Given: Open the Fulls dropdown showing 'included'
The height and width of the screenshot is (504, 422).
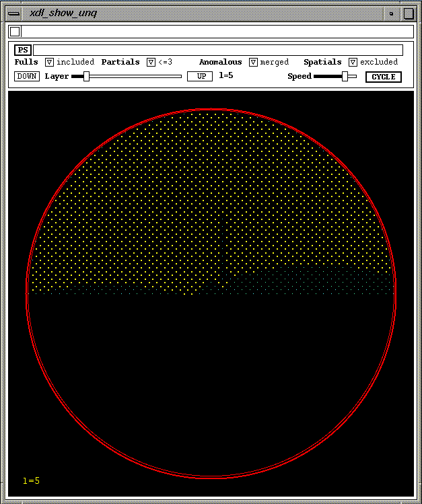Looking at the screenshot, I should tap(49, 62).
